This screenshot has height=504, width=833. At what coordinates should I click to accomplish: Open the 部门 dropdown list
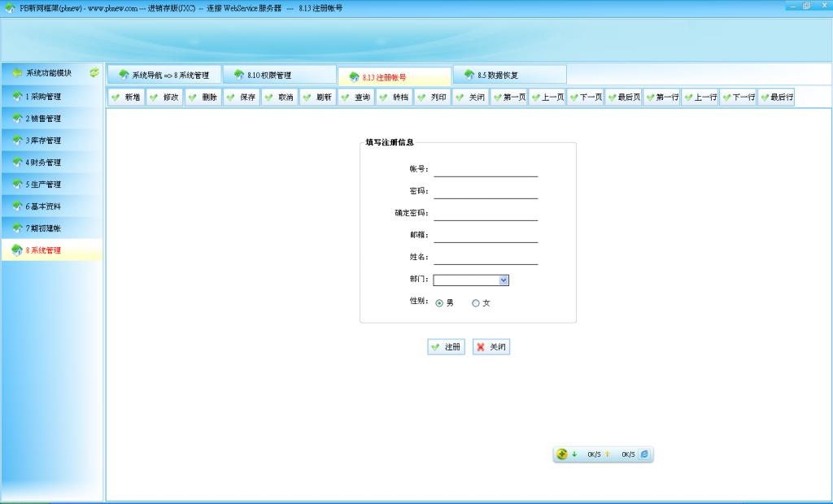[x=504, y=280]
